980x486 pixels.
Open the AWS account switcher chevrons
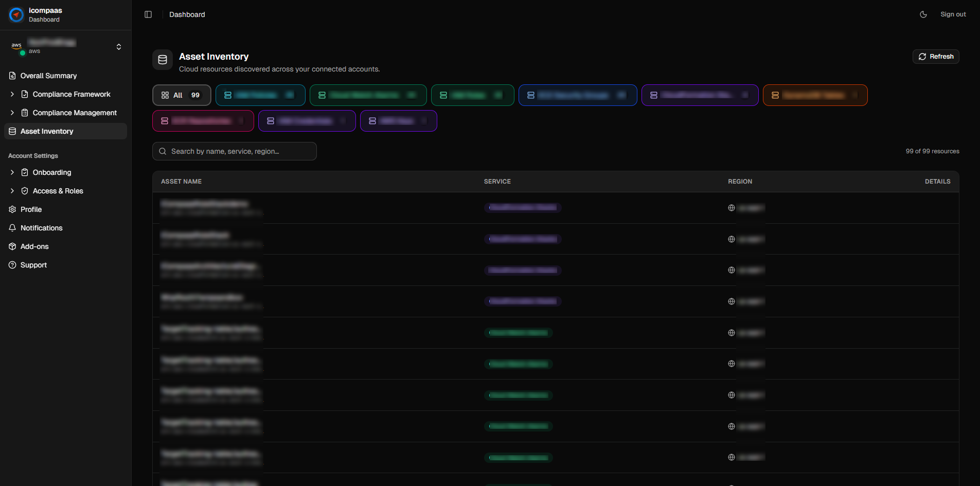click(119, 47)
